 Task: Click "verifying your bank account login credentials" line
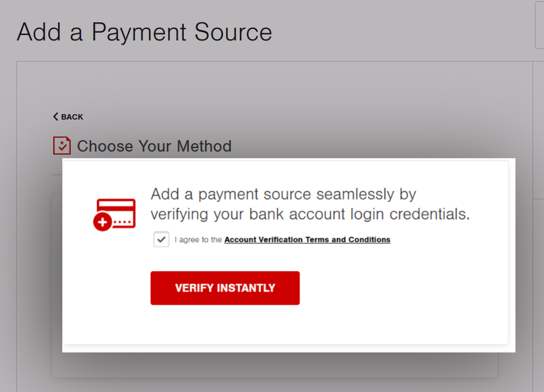309,214
